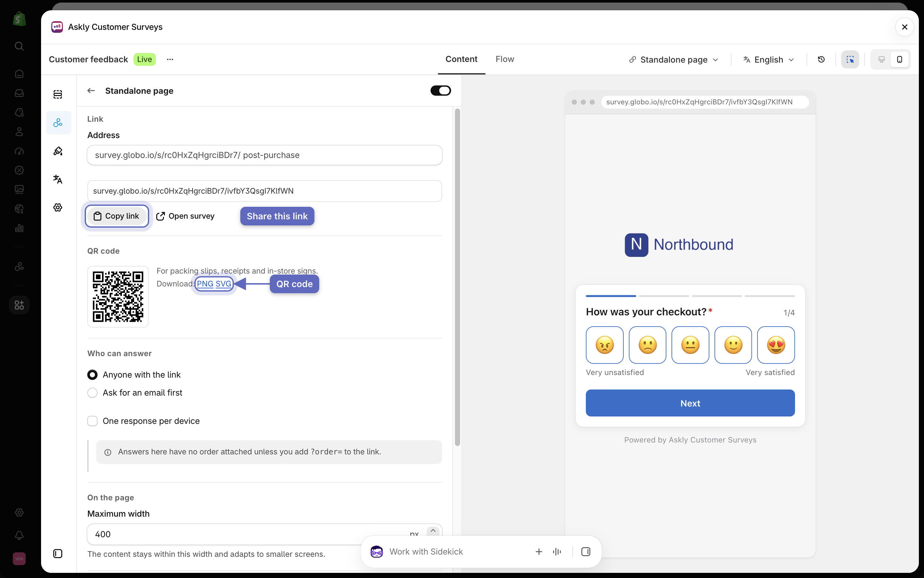
Task: Toggle the element inspector selection icon
Action: 850,59
